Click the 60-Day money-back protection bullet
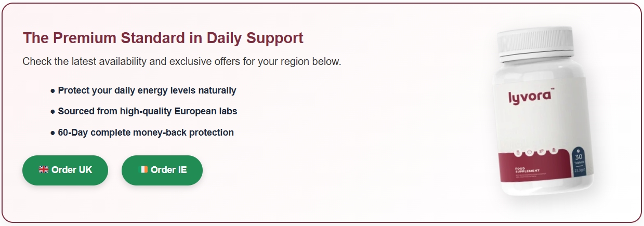The height and width of the screenshot is (226, 644). pos(146,132)
